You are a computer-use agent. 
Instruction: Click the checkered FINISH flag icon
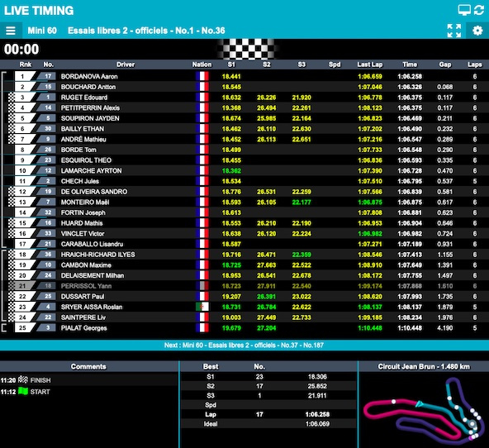pyautogui.click(x=23, y=379)
